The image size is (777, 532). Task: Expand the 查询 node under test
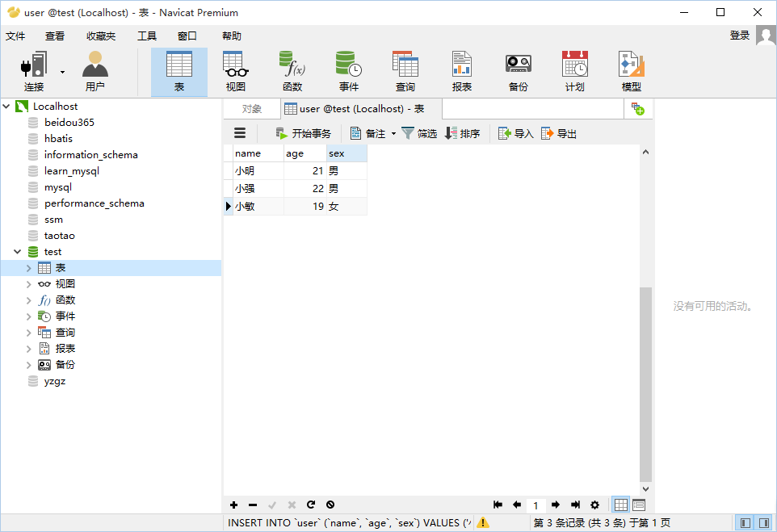29,333
